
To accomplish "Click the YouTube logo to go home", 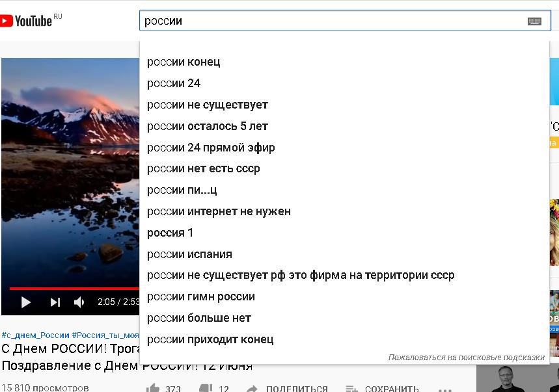I will tap(26, 21).
